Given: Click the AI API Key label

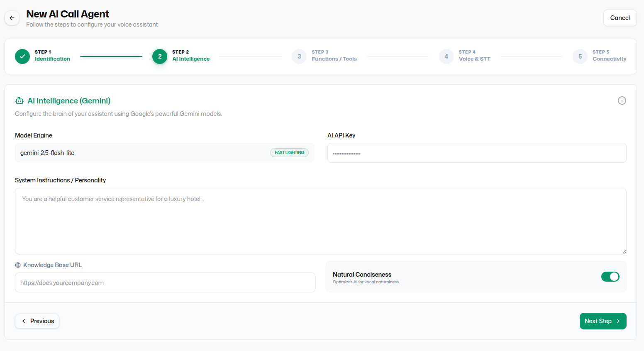Looking at the screenshot, I should 342,135.
